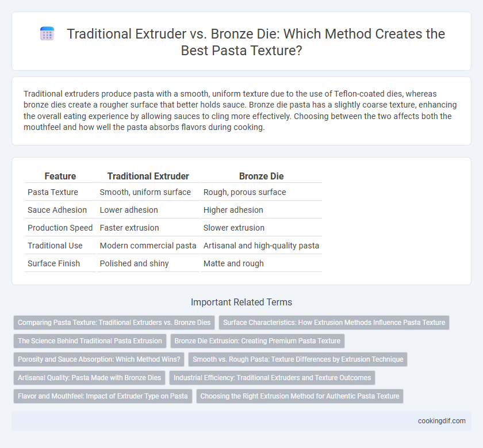Click 'Choosing the Right Extrusion Method' tag

(x=300, y=396)
